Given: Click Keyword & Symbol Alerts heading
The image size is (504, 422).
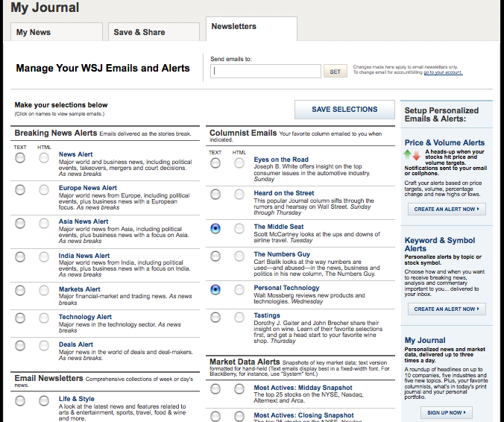Looking at the screenshot, I should (x=440, y=245).
